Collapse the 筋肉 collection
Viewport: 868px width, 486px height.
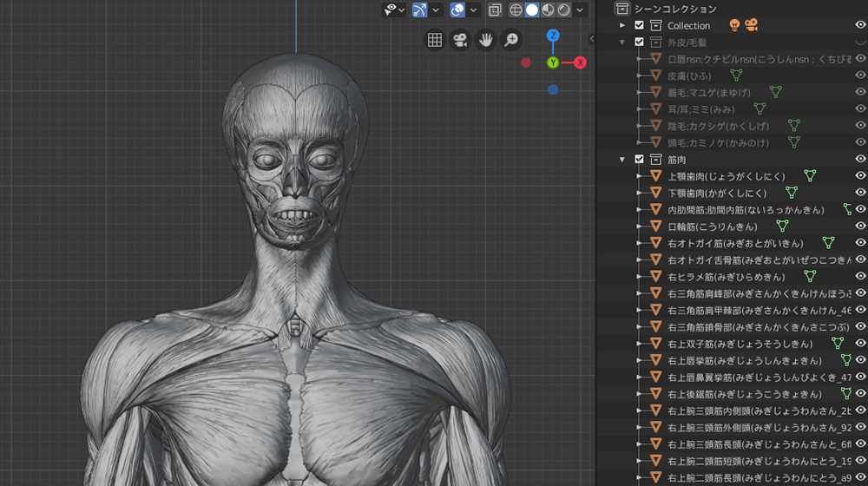pos(622,160)
